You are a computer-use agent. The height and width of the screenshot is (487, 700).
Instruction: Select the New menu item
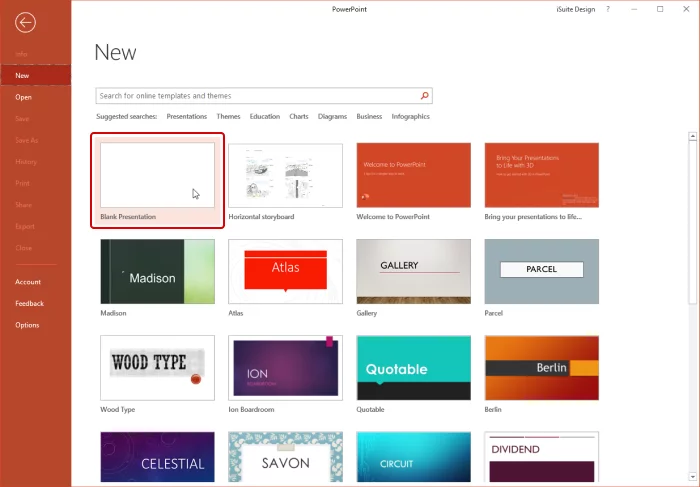pos(35,75)
